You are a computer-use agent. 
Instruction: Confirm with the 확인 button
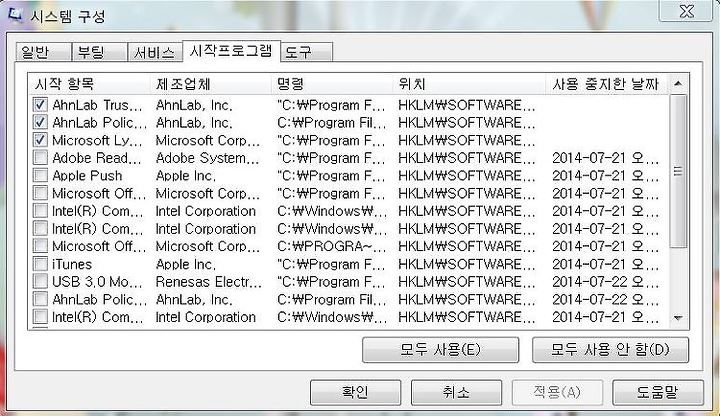pyautogui.click(x=355, y=393)
